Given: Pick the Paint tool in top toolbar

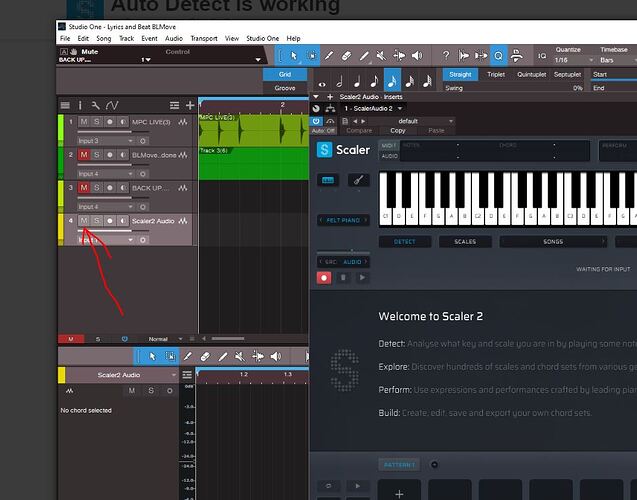Looking at the screenshot, I should tap(329, 56).
